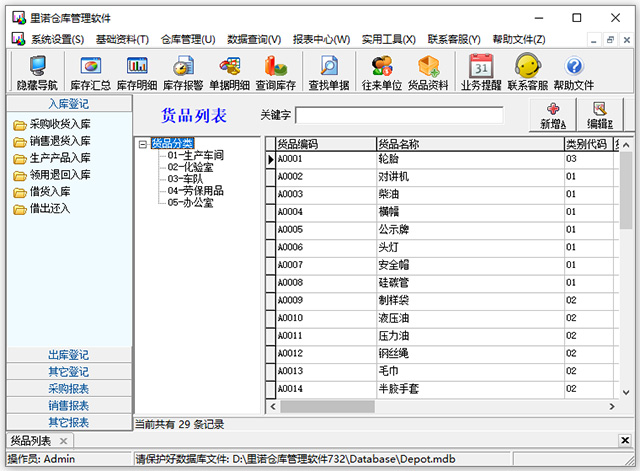Open 销售退货入库 folder

pos(52,141)
